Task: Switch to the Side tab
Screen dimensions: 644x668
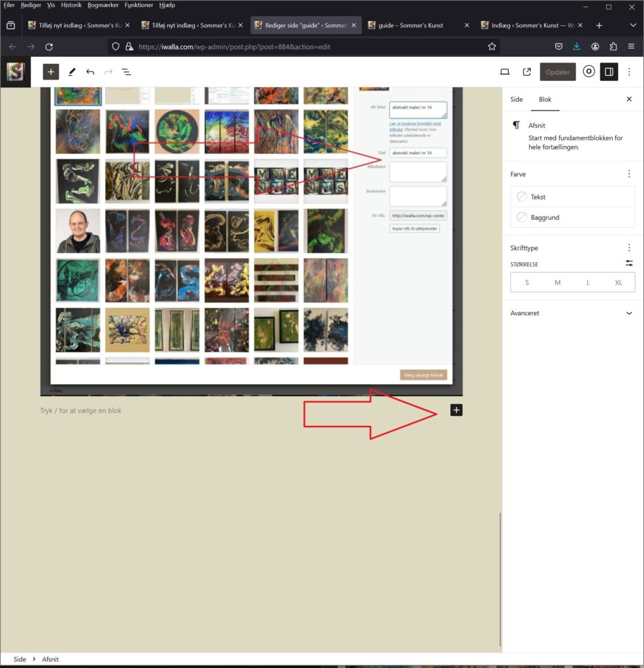Action: pos(516,100)
